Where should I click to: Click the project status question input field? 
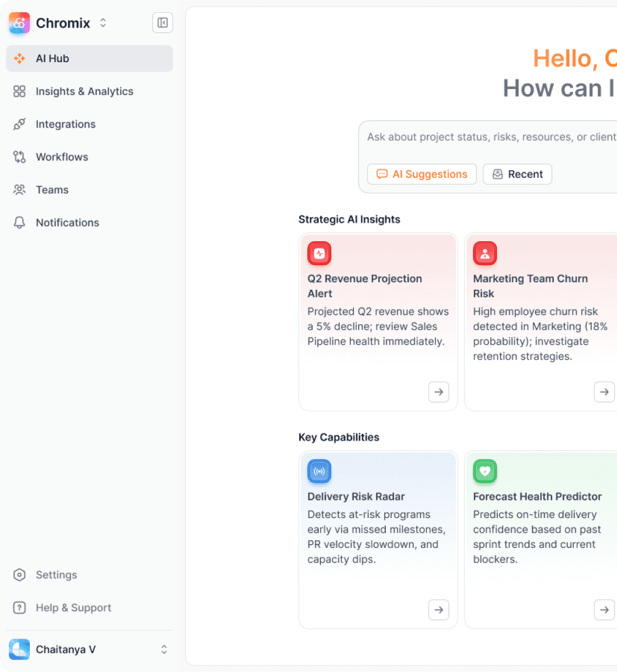498,137
